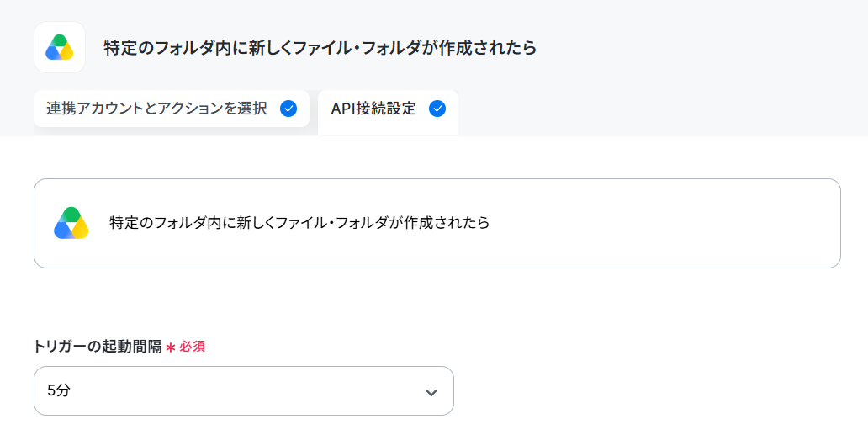Click the blue checkmark on 連携アカウントとアクションを選択
The image size is (868, 435).
pyautogui.click(x=288, y=109)
